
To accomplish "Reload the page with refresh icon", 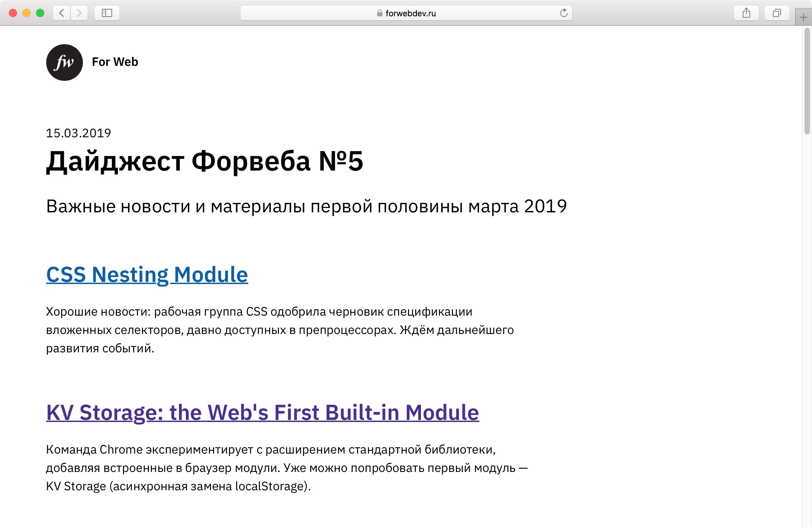I will pos(564,13).
